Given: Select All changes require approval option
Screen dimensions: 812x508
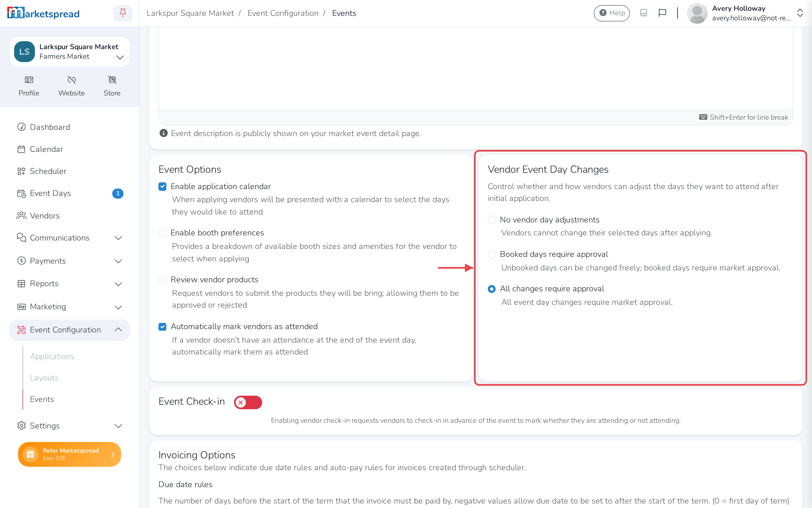Looking at the screenshot, I should [x=491, y=289].
